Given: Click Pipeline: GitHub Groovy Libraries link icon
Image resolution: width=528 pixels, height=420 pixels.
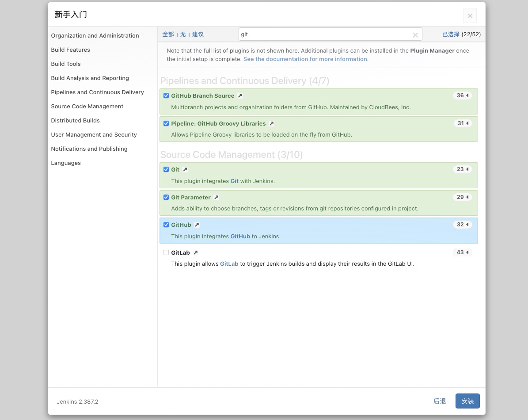Looking at the screenshot, I should pyautogui.click(x=271, y=123).
